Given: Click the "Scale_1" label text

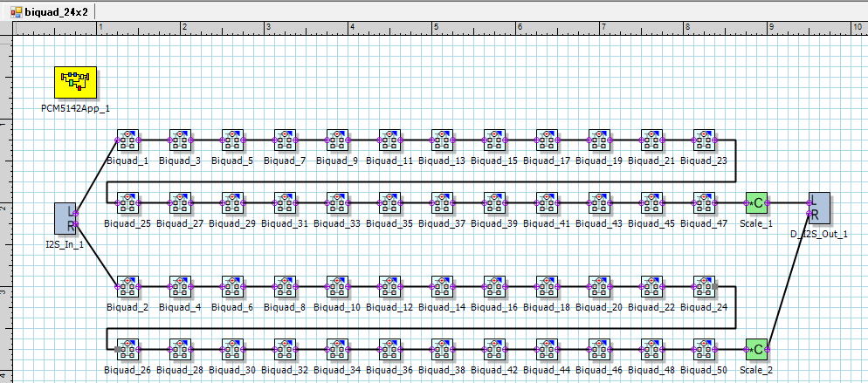Looking at the screenshot, I should click(x=756, y=223).
